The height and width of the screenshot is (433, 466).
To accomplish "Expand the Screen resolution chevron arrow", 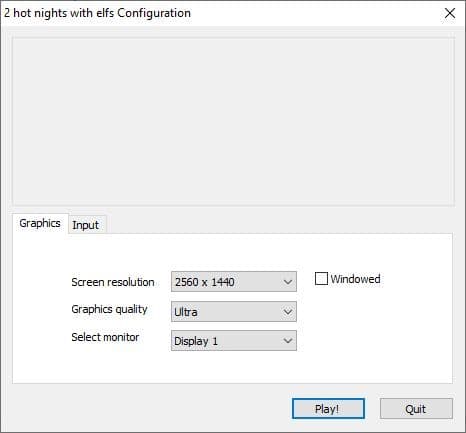I will point(288,282).
